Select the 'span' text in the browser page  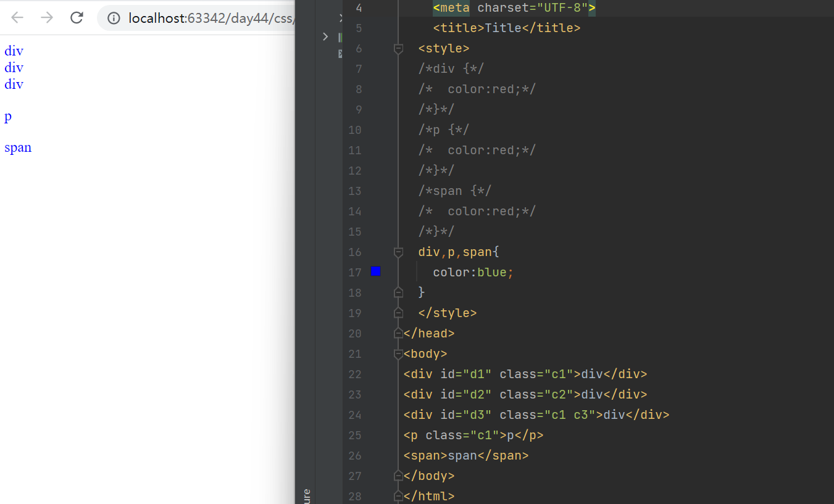(18, 147)
